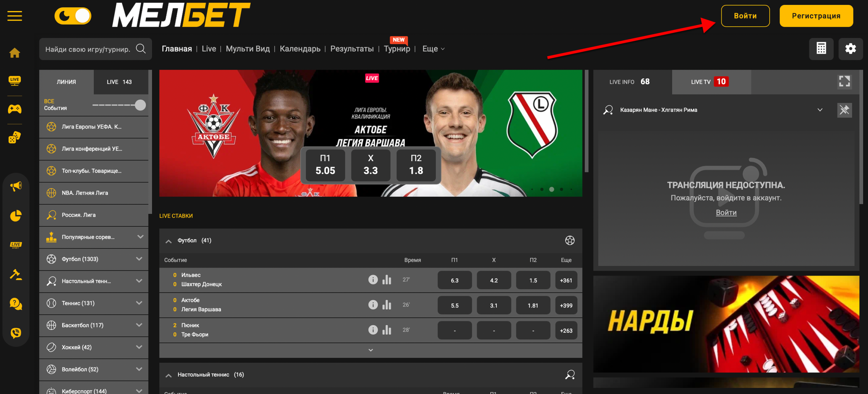Click the Войти button in header
Image resolution: width=868 pixels, height=394 pixels.
[x=745, y=16]
